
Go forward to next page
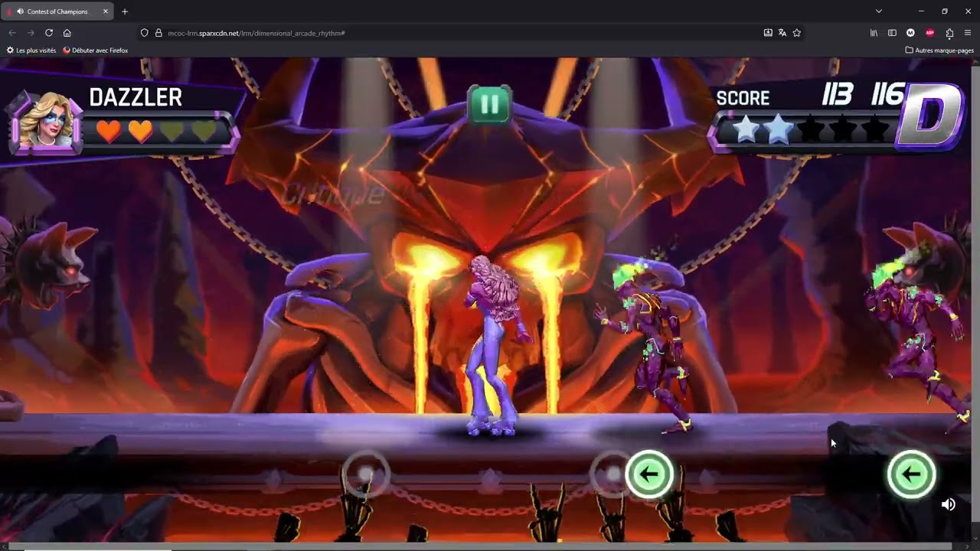31,33
